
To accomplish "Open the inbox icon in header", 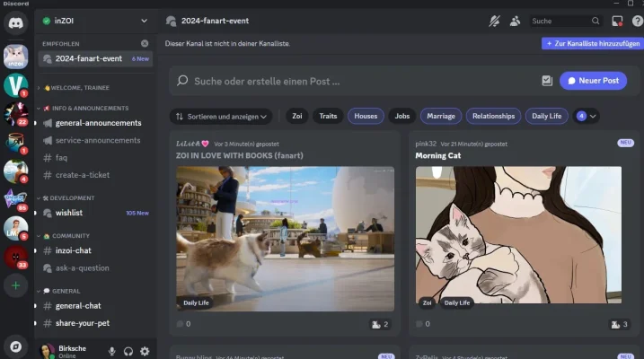I will coord(617,21).
